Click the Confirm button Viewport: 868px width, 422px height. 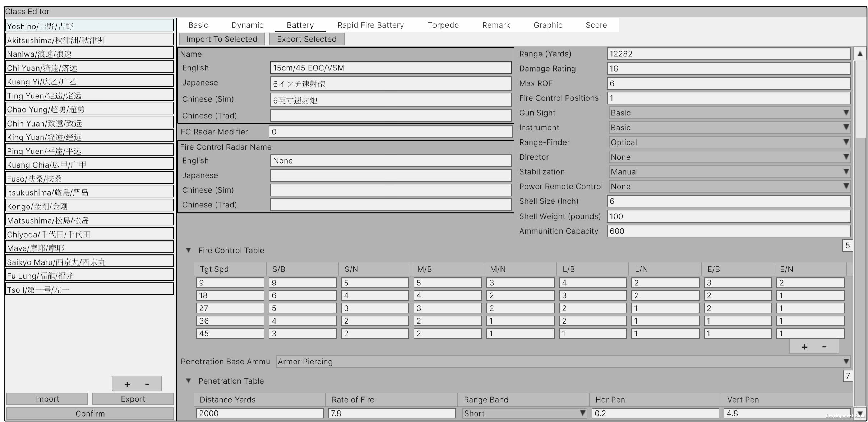coord(90,414)
